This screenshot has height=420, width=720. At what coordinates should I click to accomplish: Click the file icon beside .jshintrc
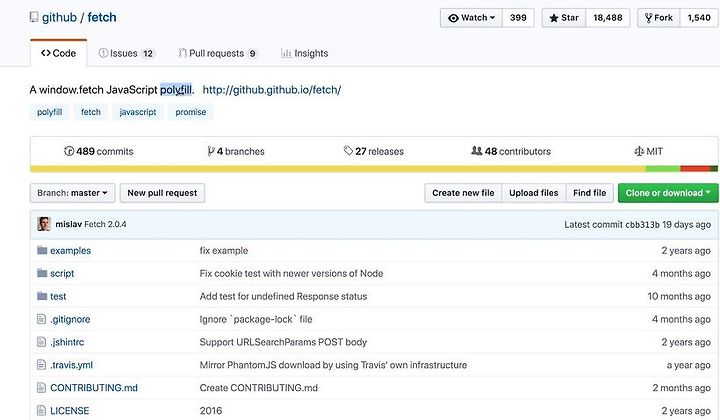pos(41,342)
